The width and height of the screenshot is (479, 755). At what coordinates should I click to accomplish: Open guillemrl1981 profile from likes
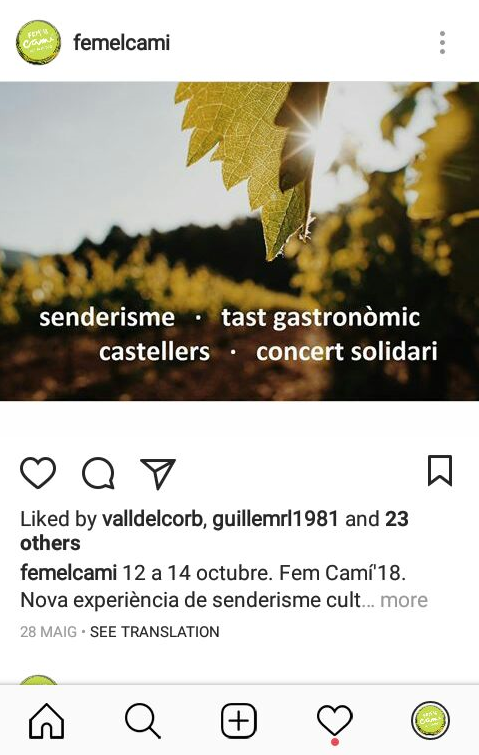[275, 519]
